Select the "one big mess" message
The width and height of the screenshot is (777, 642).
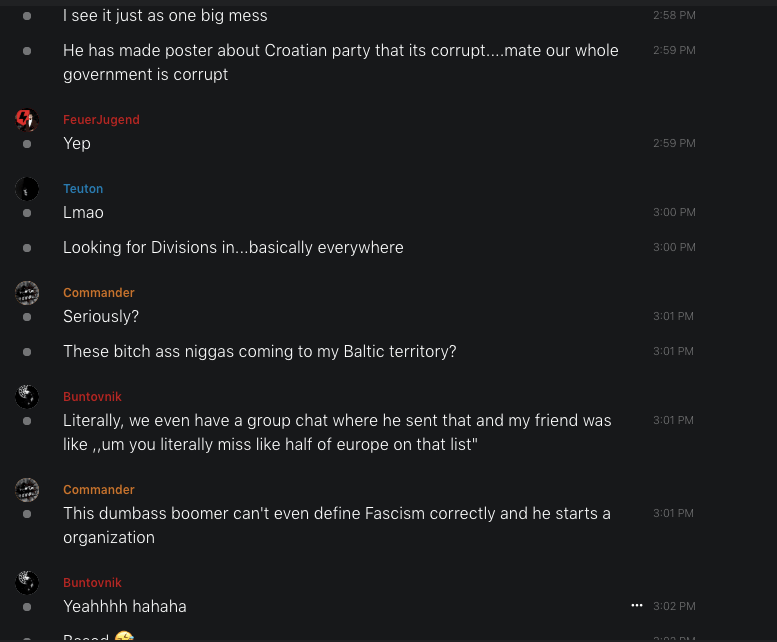click(165, 16)
